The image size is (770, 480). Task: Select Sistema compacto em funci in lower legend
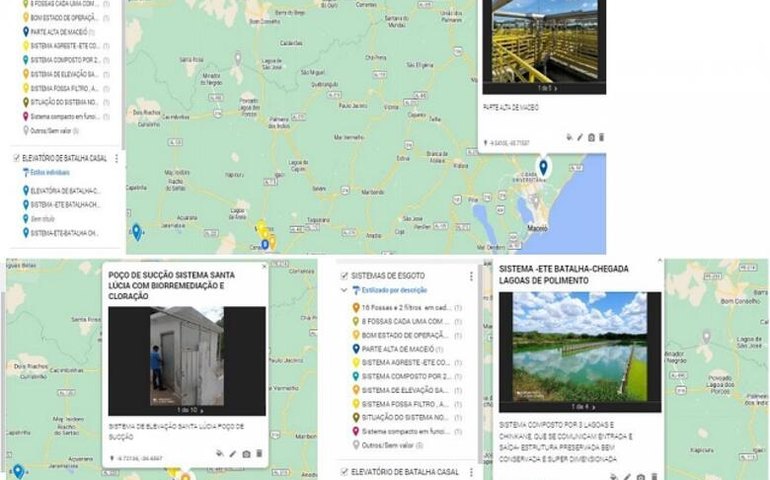pyautogui.click(x=407, y=431)
